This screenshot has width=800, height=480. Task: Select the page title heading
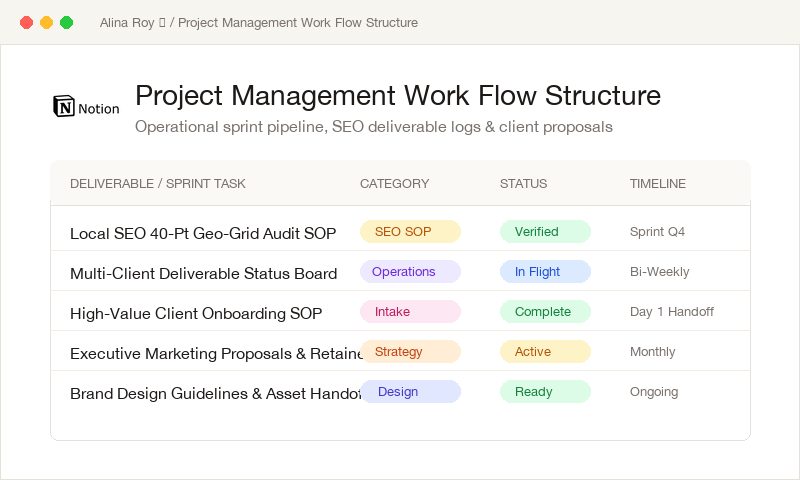tap(398, 95)
